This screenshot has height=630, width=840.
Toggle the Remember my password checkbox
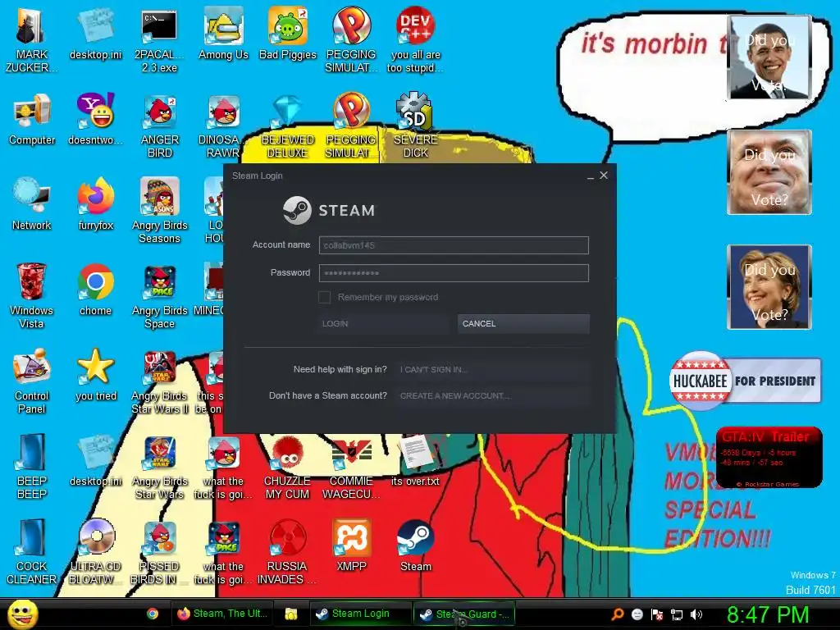pyautogui.click(x=324, y=297)
